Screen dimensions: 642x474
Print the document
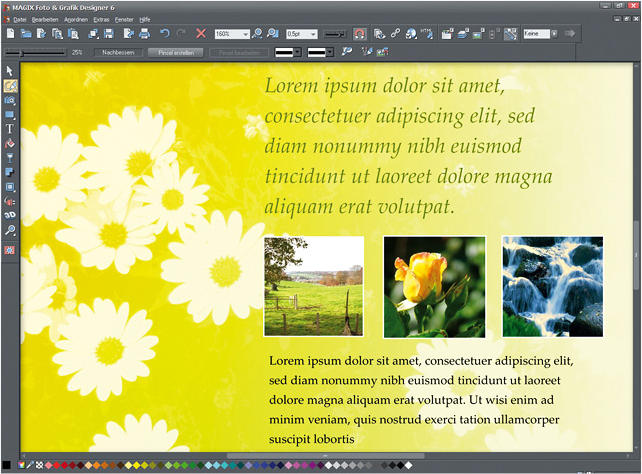tap(144, 34)
